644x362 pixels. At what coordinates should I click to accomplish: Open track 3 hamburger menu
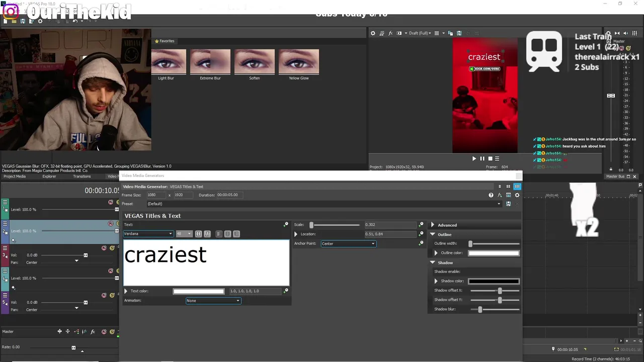coord(5,248)
